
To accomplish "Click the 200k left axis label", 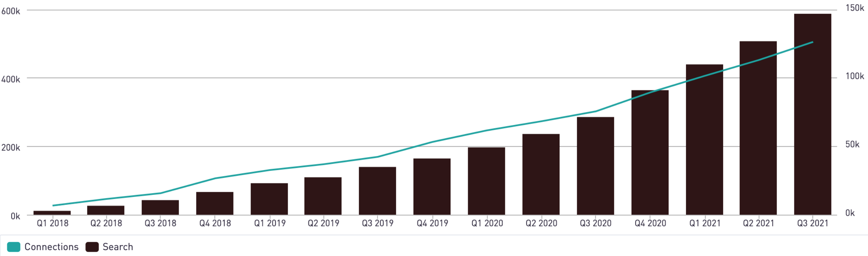I will pyautogui.click(x=11, y=148).
